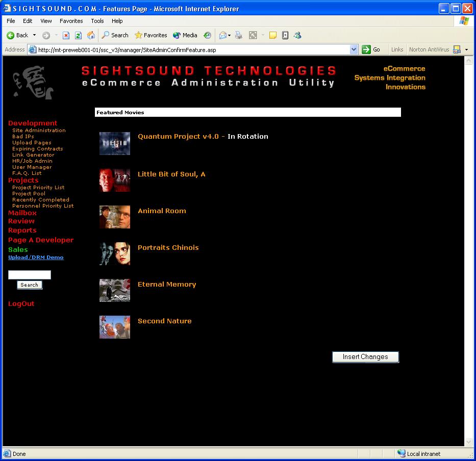Launch the Messenger icon on the toolbar
The width and height of the screenshot is (476, 461).
tap(297, 36)
